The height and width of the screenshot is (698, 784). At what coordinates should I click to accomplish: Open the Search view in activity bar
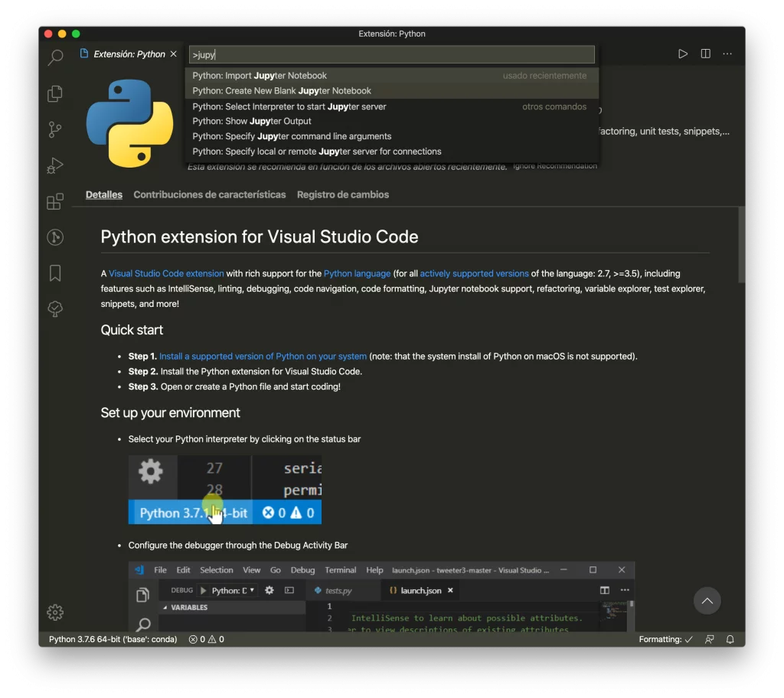point(55,57)
